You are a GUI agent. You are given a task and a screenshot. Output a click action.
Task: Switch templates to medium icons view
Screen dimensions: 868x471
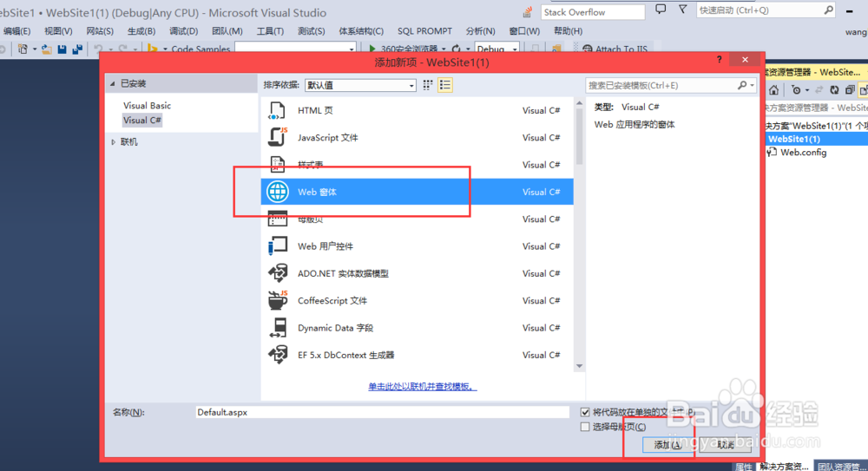(427, 85)
